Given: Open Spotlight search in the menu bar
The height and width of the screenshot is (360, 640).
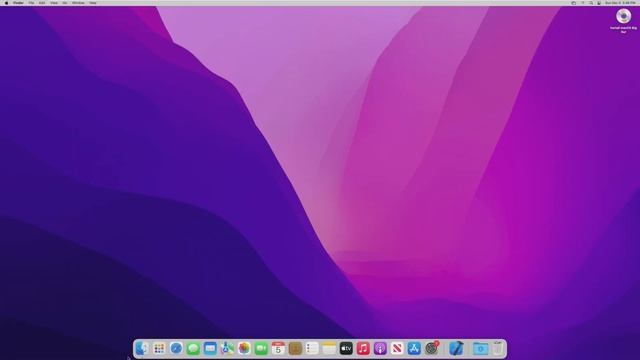Looking at the screenshot, I should coord(591,3).
